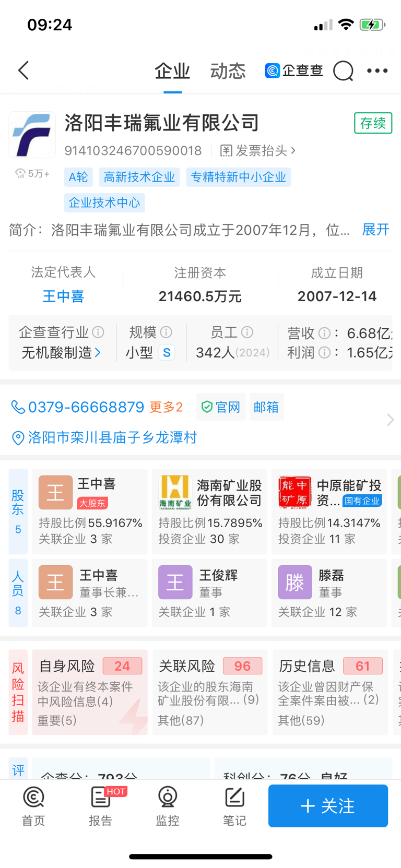
Task: Open the three-dot more menu
Action: (377, 70)
